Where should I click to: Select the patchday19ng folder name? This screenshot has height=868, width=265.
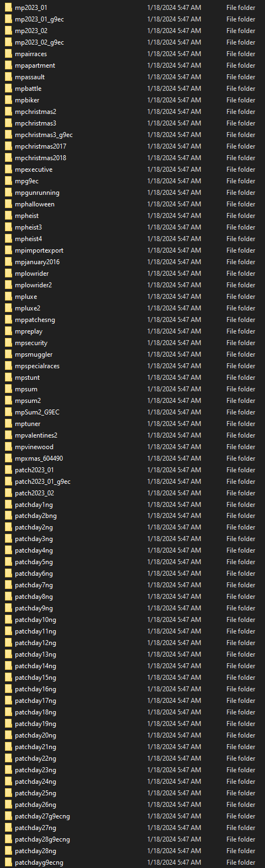35,724
